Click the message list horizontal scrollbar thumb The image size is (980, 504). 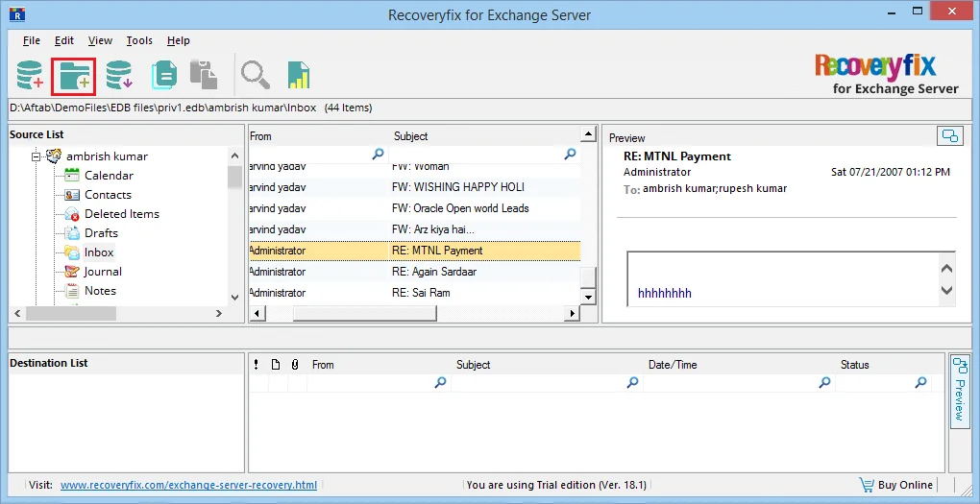364,313
